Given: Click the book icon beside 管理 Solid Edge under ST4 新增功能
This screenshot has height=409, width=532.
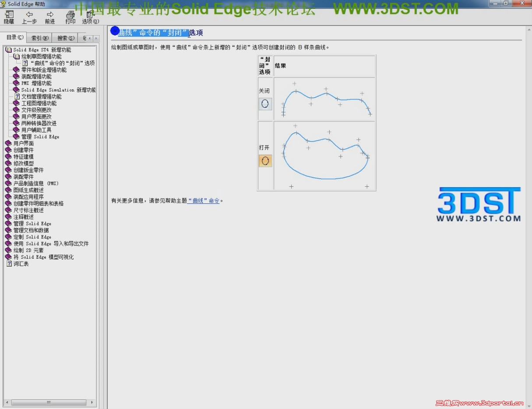Looking at the screenshot, I should pyautogui.click(x=17, y=137).
